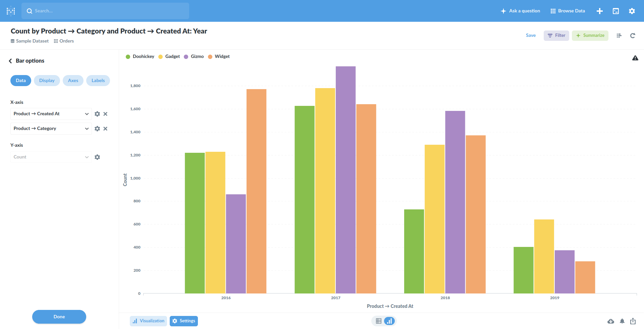Image resolution: width=644 pixels, height=329 pixels.
Task: Click the green Doohickey color dot
Action: click(x=128, y=56)
